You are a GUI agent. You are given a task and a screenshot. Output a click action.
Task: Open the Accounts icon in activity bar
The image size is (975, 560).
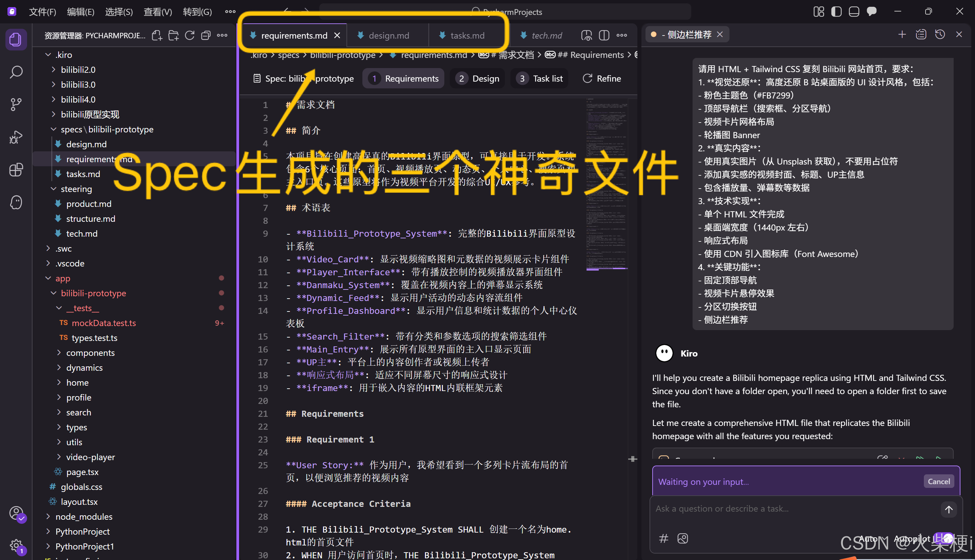pos(16,513)
